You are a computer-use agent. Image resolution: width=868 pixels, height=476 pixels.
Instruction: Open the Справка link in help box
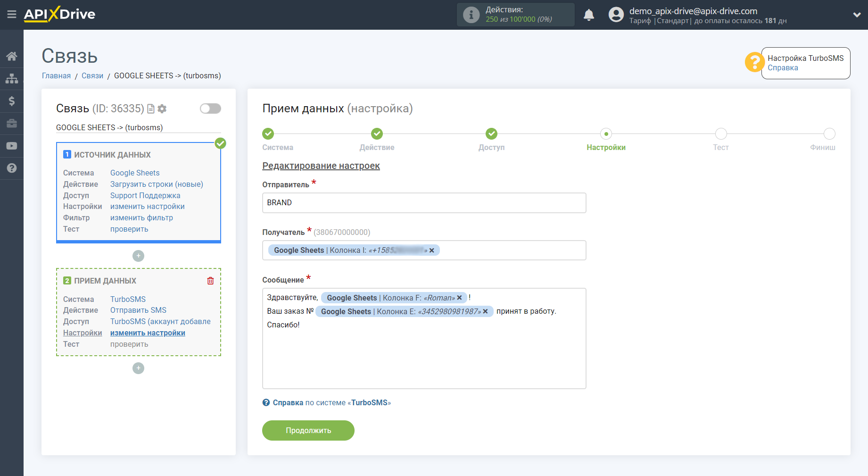click(783, 68)
